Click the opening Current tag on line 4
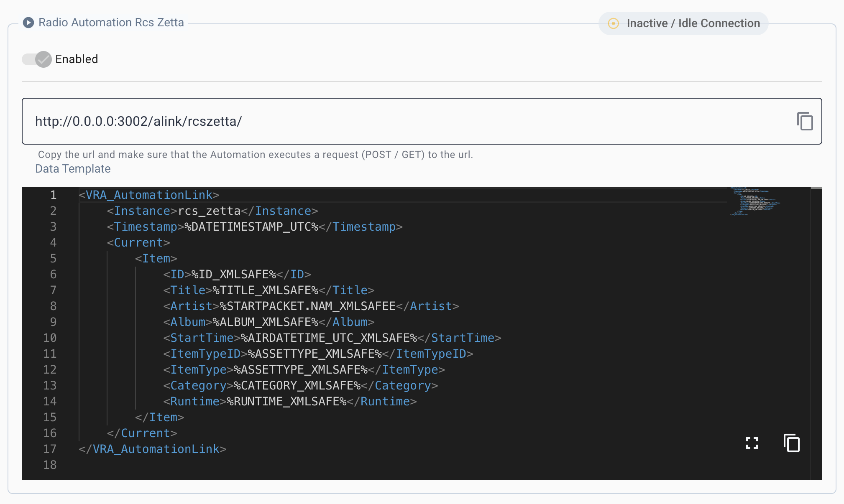 tap(138, 242)
